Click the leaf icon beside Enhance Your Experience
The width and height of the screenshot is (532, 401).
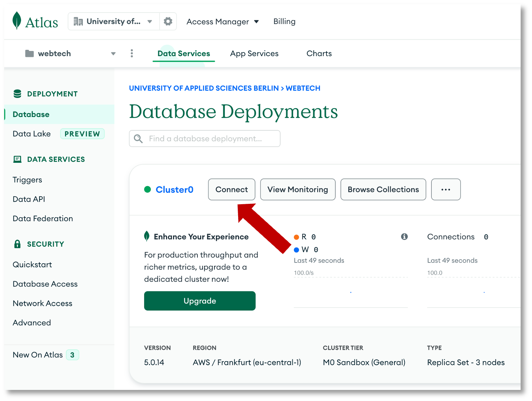click(x=147, y=236)
